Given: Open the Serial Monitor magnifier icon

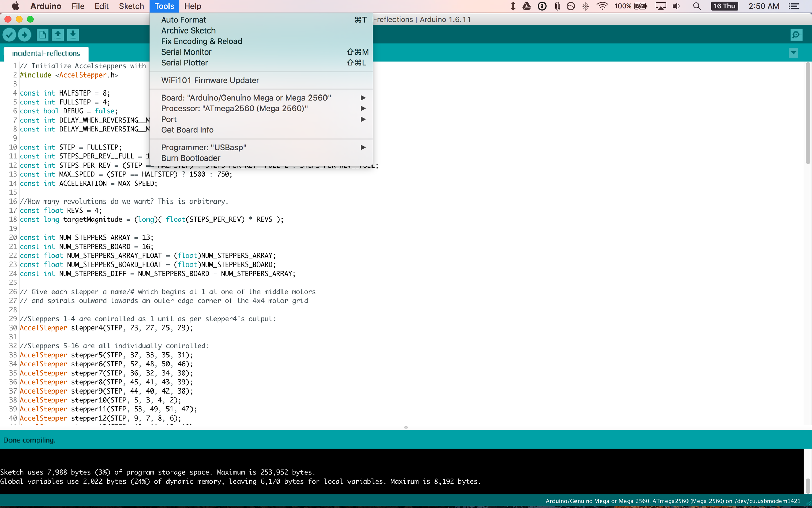Looking at the screenshot, I should pyautogui.click(x=796, y=34).
